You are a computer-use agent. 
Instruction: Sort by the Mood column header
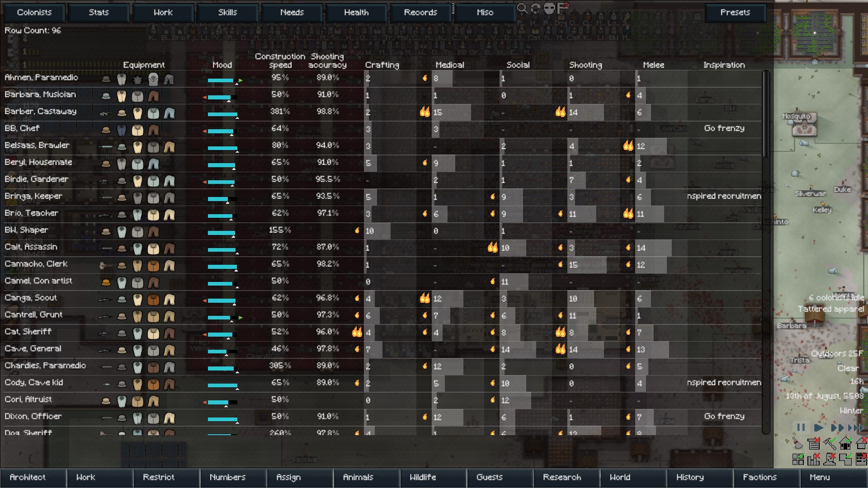pos(222,65)
